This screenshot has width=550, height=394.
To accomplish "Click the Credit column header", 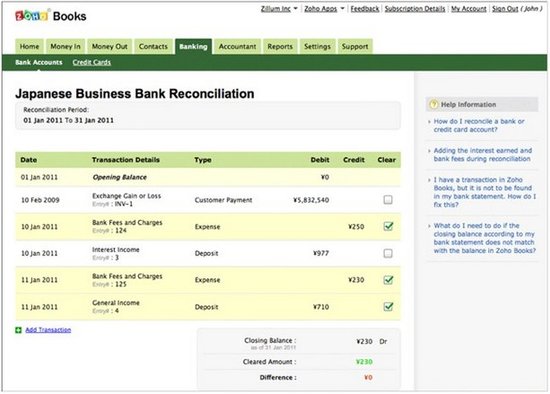I will click(354, 160).
